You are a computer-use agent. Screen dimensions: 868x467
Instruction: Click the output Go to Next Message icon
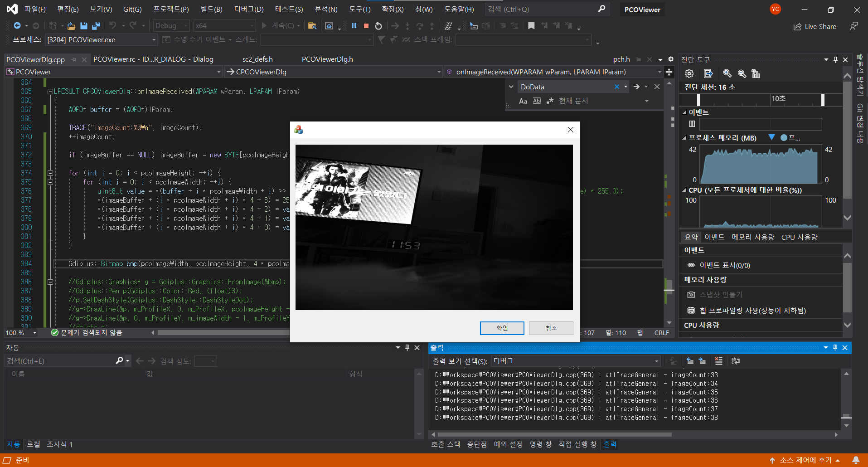[x=702, y=361]
